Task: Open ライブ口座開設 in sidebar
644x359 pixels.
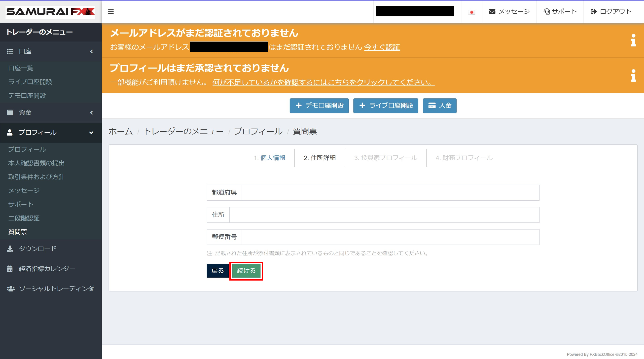Action: tap(30, 82)
